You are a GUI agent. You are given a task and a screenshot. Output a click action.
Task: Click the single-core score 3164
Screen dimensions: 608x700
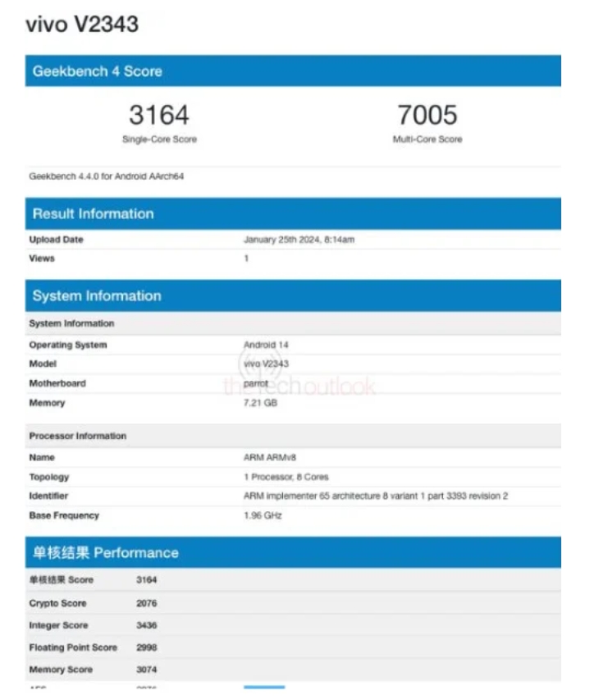159,115
